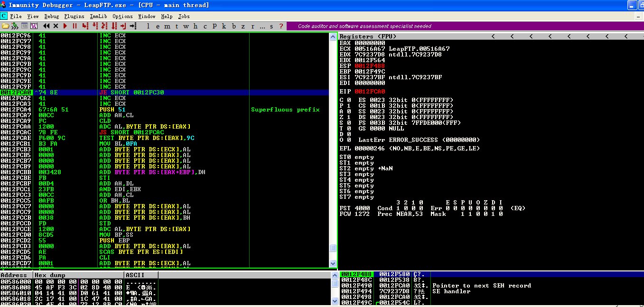The image size is (644, 307).
Task: Click the 'Hex dump' column header
Action: [78, 275]
